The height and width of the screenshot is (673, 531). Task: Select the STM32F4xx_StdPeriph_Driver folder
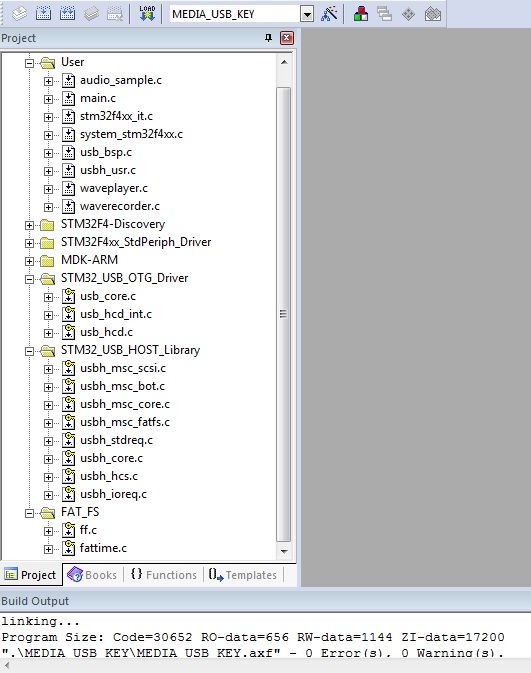pyautogui.click(x=136, y=242)
